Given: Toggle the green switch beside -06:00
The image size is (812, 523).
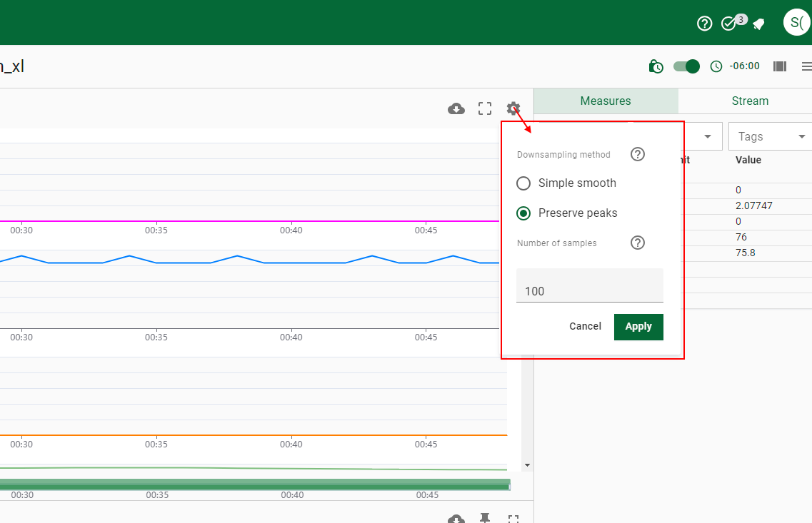Looking at the screenshot, I should coord(687,66).
